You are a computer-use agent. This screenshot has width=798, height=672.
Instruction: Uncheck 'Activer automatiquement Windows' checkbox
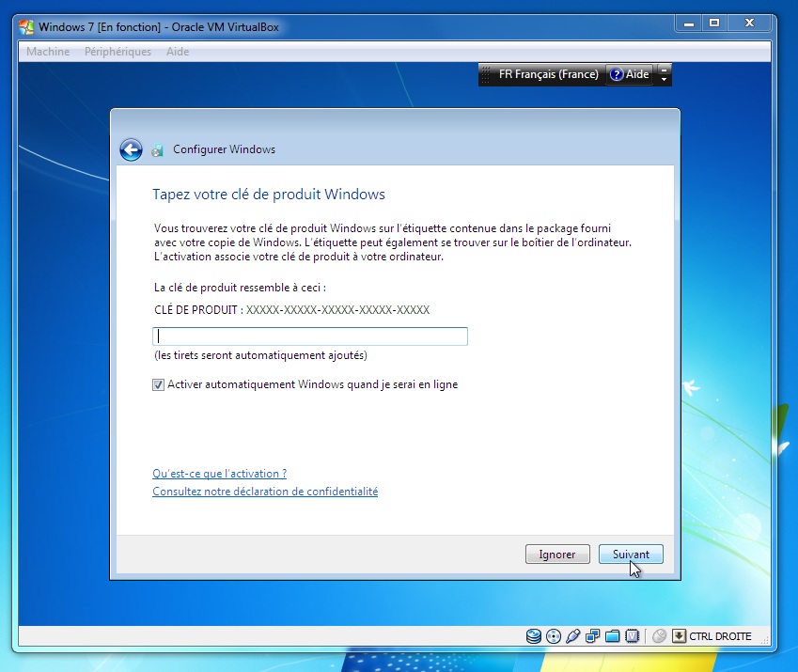[x=158, y=384]
